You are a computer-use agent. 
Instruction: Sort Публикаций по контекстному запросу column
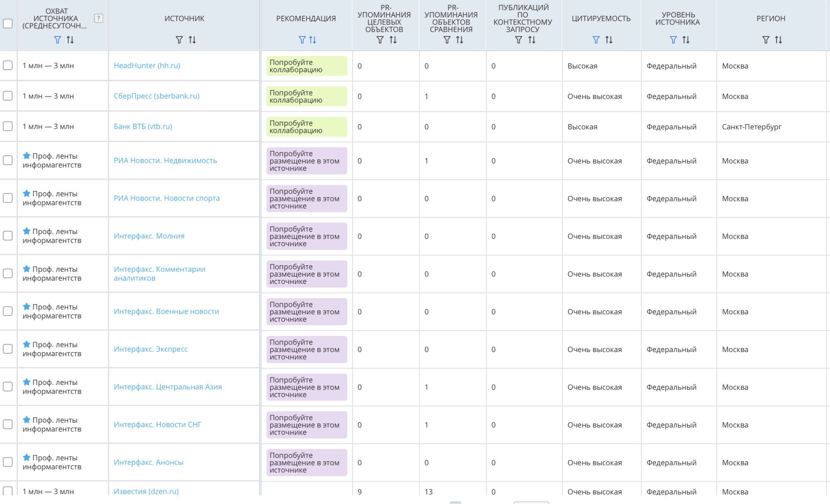[x=532, y=40]
